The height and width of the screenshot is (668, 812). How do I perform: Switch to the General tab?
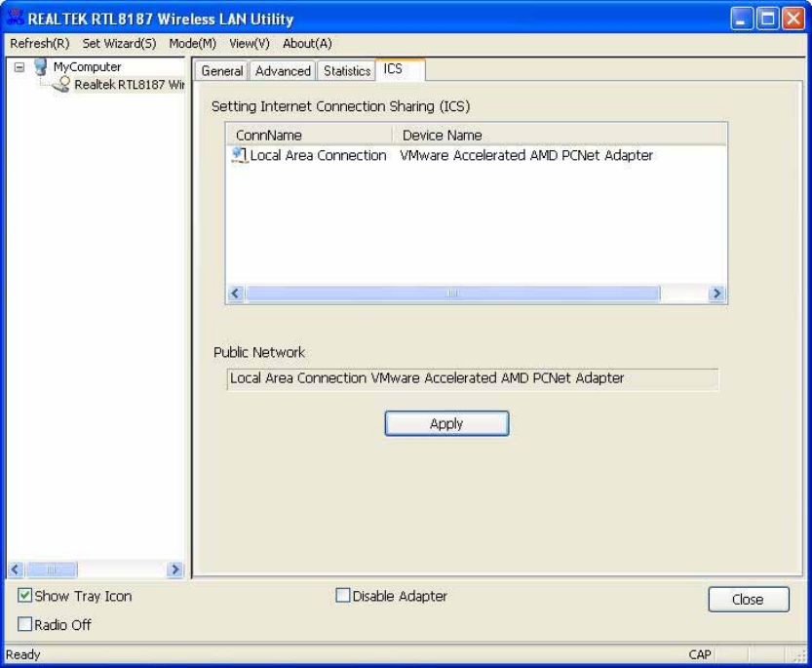click(x=221, y=71)
